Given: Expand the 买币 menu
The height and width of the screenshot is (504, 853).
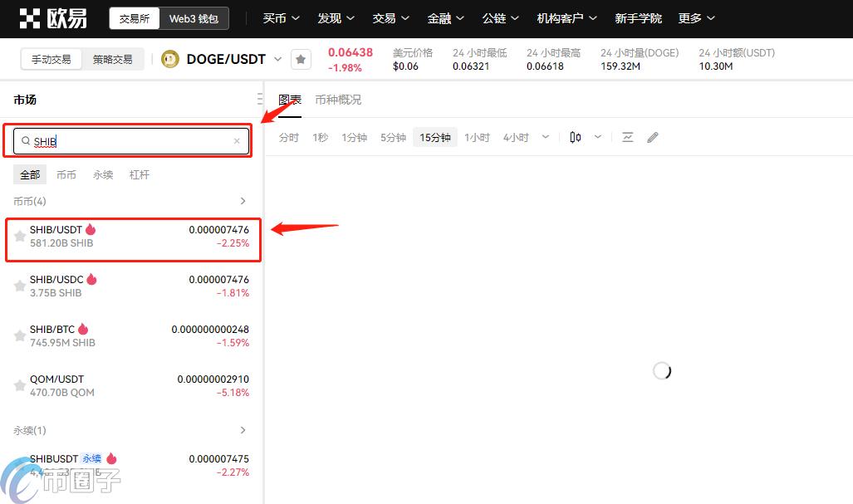Looking at the screenshot, I should (x=282, y=18).
